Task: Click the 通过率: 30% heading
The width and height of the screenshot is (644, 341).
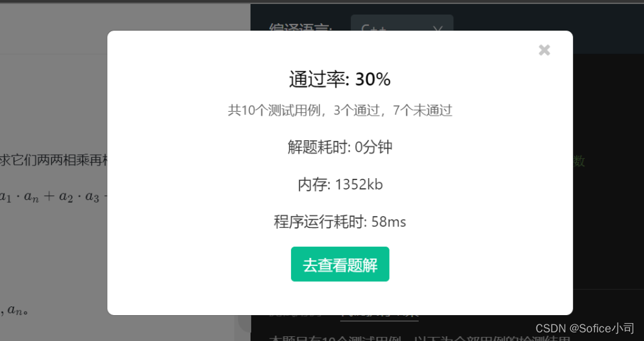Action: (340, 79)
